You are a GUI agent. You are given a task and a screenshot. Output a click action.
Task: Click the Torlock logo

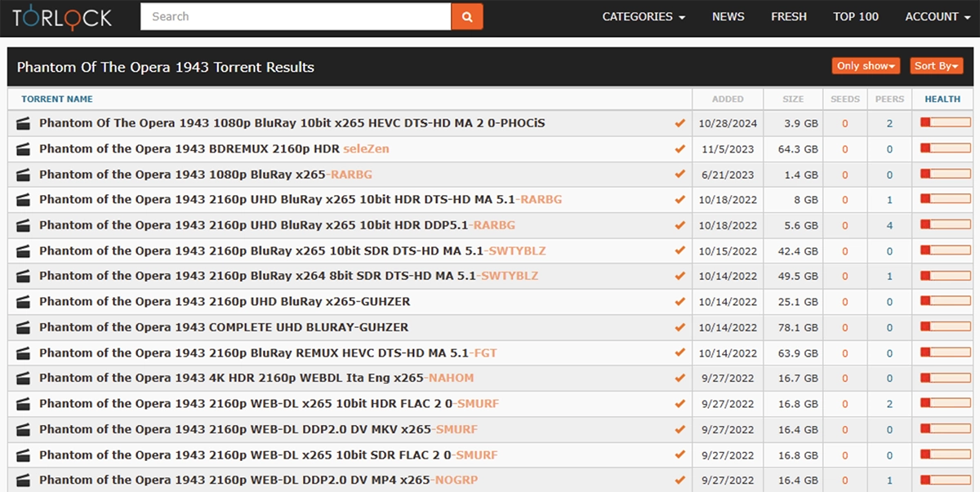(x=62, y=16)
